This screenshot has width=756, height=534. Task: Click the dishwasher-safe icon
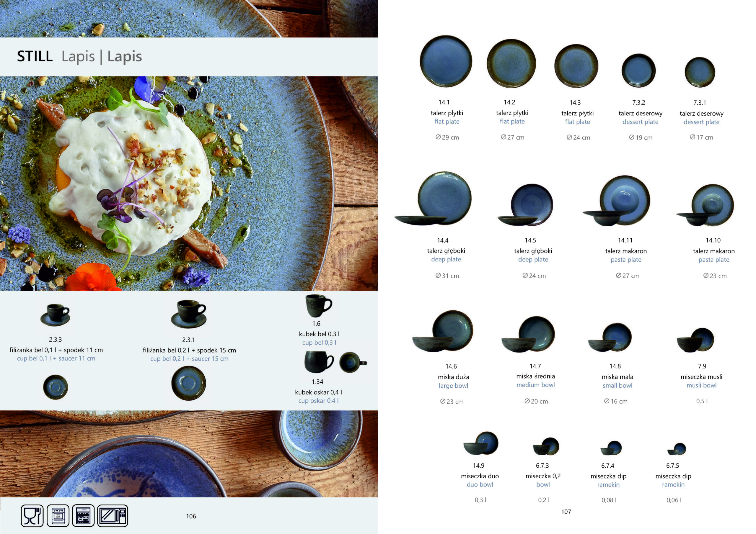point(83,516)
